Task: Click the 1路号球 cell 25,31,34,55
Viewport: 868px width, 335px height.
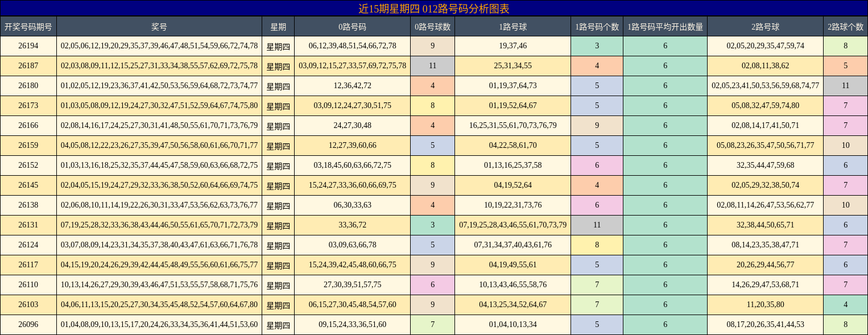Action: [x=512, y=66]
